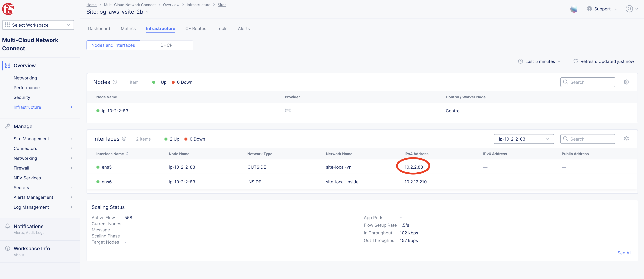Click the See All link
The height and width of the screenshot is (279, 644).
coord(624,253)
